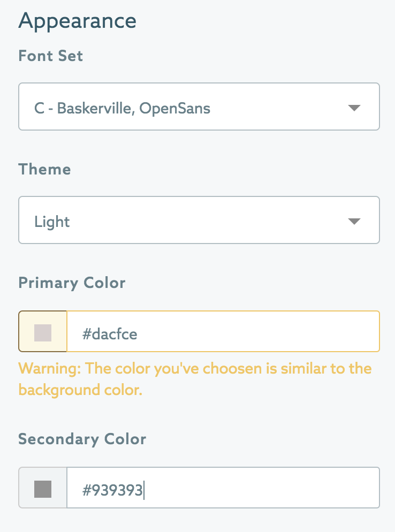Screen dimensions: 395x532
Task: Click the Appearance section heading
Action: point(78,21)
